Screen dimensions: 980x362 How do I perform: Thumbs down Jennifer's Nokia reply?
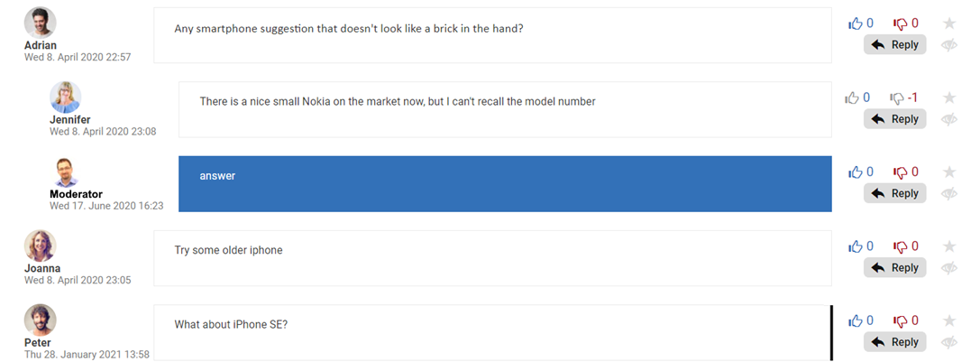(x=897, y=97)
